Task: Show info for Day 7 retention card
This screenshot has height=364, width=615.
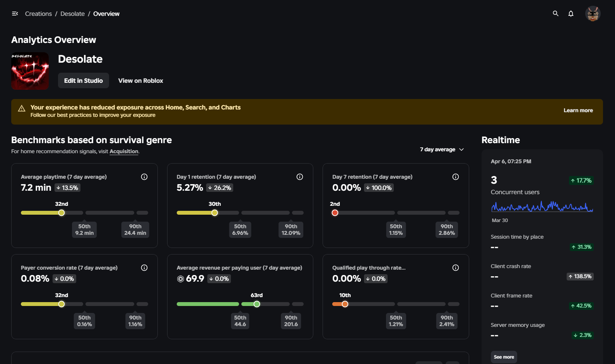Action: (456, 177)
